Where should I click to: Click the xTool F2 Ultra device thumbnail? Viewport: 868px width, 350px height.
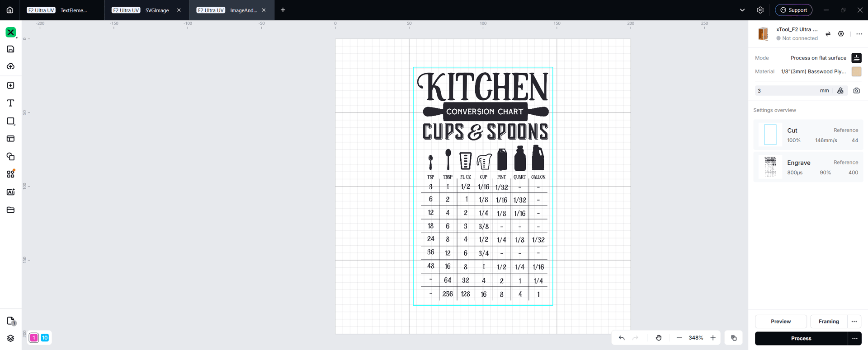763,34
